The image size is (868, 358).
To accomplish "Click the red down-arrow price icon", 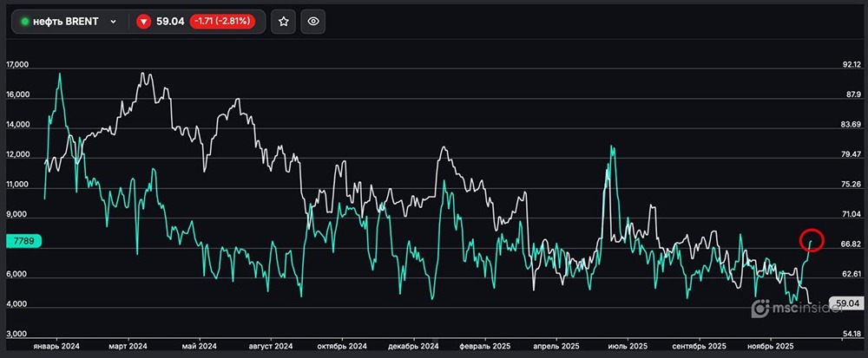I will (144, 22).
